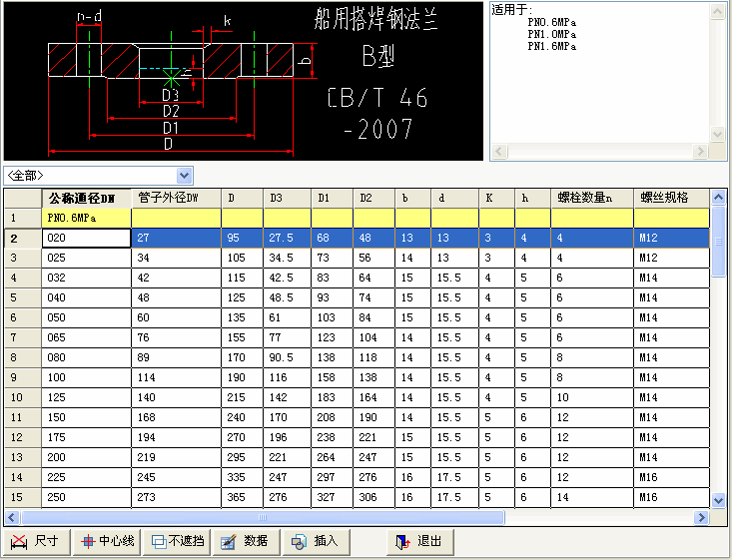This screenshot has height=560, width=732.
Task: Click the 管子外径DW column header
Action: tap(176, 198)
